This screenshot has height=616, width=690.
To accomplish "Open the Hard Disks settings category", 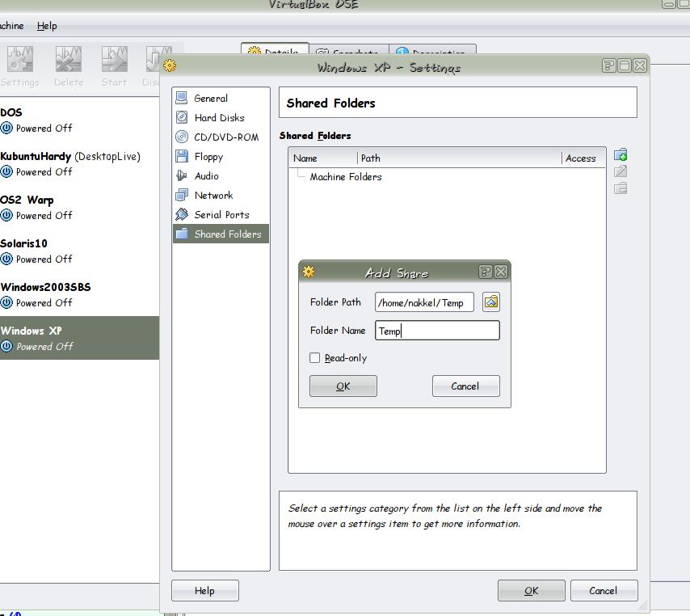I will [219, 118].
